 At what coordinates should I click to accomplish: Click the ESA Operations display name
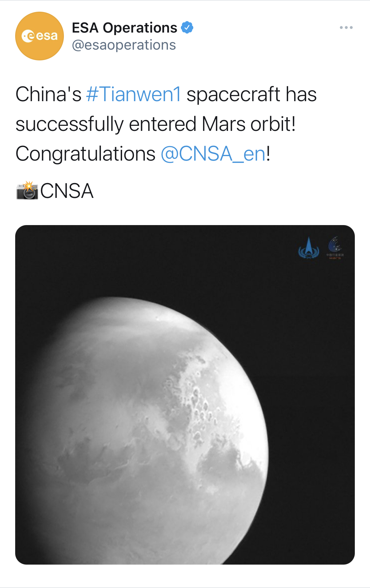124,28
